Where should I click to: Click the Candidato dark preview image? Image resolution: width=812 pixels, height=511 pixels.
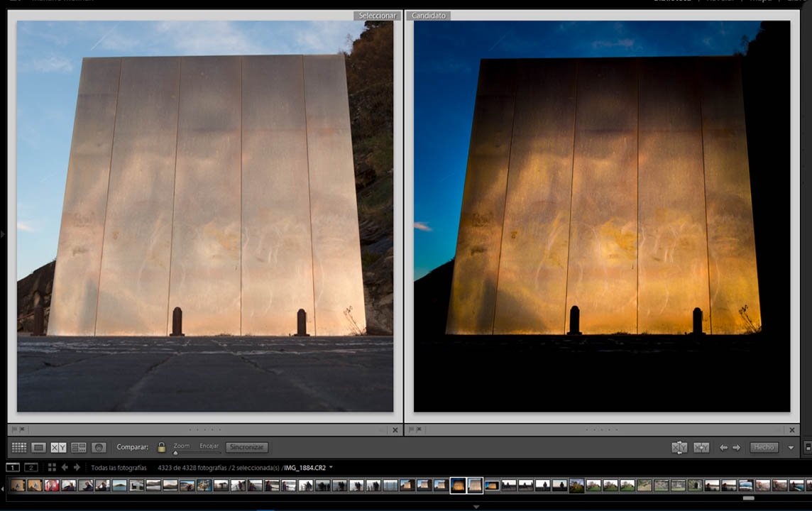click(602, 216)
